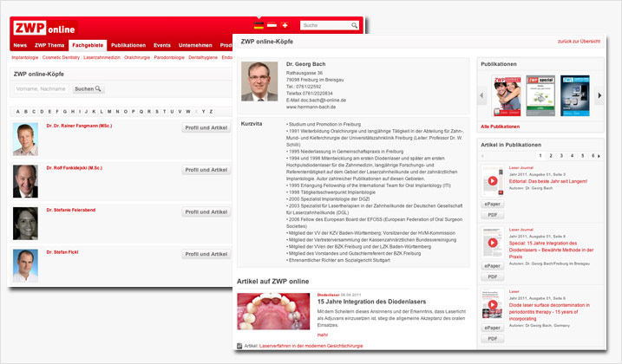
Task: Click PDF button for the Editorial article
Action: (x=492, y=215)
